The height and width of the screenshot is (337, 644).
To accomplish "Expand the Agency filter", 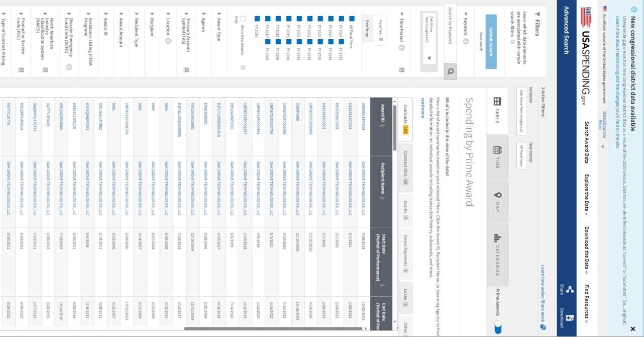I will click(x=203, y=14).
